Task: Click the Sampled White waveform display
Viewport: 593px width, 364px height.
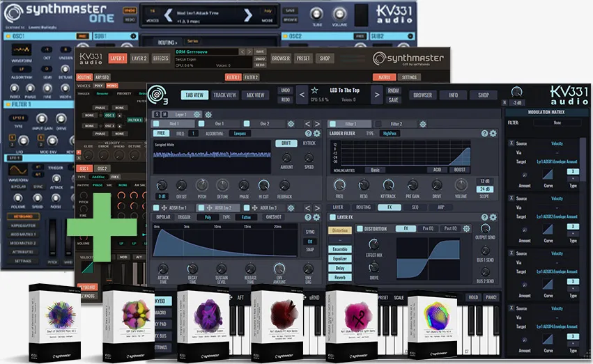Action: (x=212, y=157)
